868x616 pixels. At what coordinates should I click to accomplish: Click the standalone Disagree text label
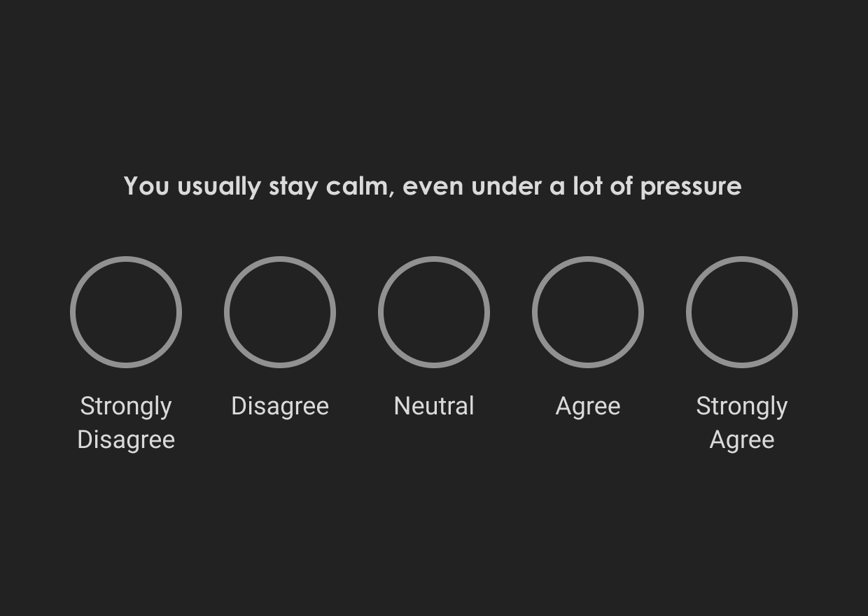coord(280,406)
